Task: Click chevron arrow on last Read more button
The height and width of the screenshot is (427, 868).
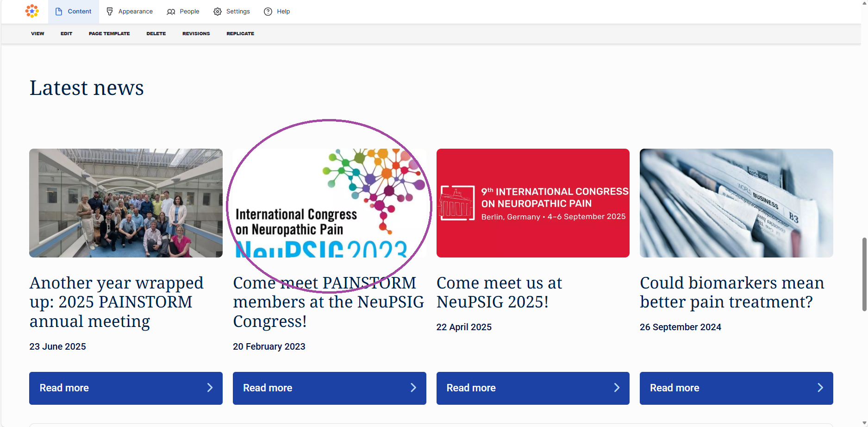Action: (820, 388)
